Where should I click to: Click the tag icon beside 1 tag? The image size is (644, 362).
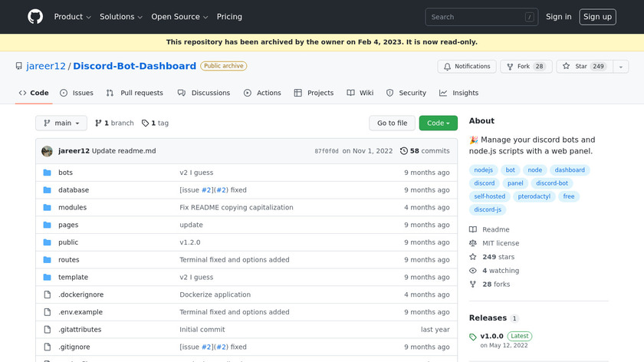(146, 123)
